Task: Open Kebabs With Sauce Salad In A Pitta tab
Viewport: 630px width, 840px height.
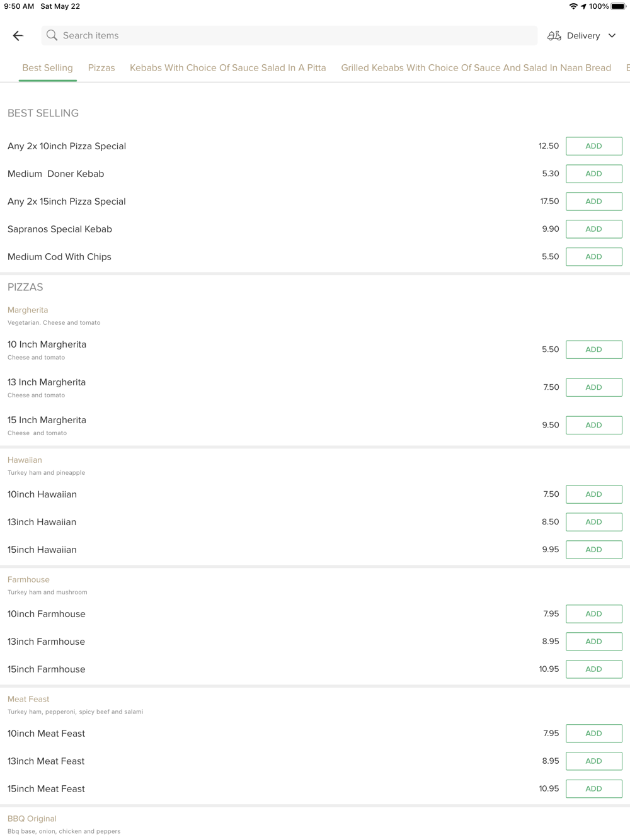Action: click(228, 68)
